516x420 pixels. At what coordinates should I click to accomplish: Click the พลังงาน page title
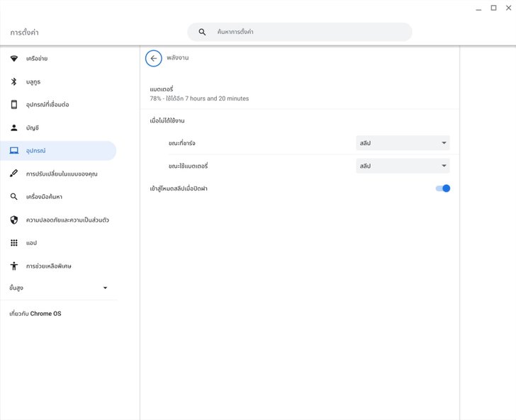pos(177,57)
